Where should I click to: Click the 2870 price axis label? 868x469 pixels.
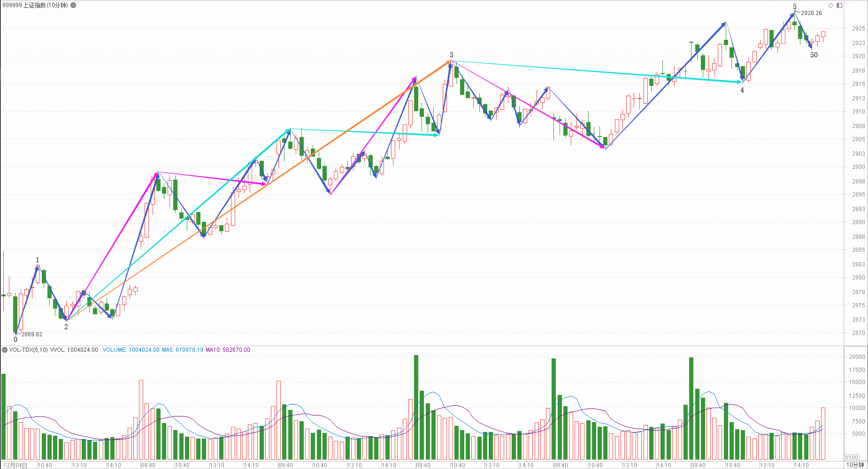[x=858, y=333]
